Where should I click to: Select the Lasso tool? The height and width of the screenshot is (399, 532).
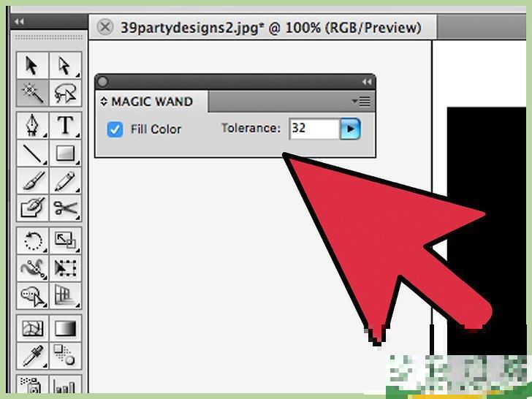click(65, 93)
